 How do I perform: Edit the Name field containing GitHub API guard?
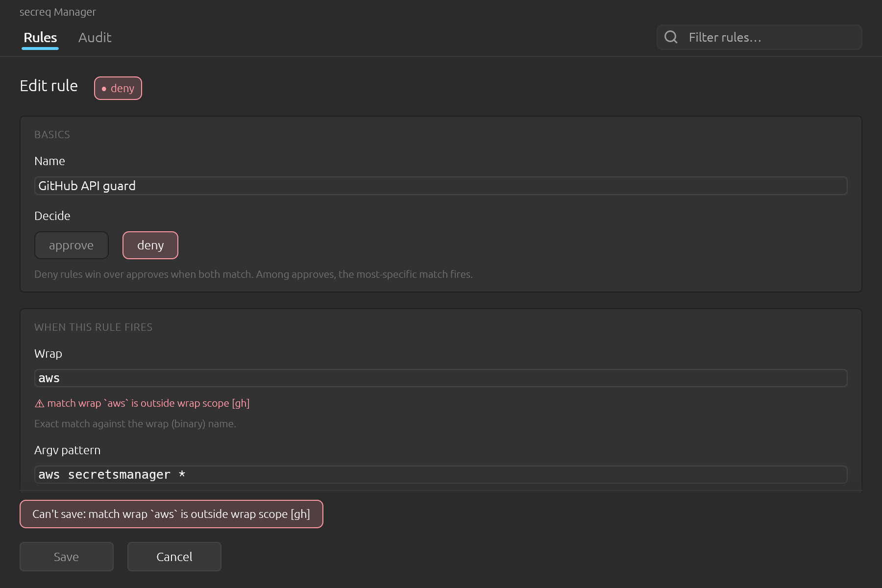point(441,186)
